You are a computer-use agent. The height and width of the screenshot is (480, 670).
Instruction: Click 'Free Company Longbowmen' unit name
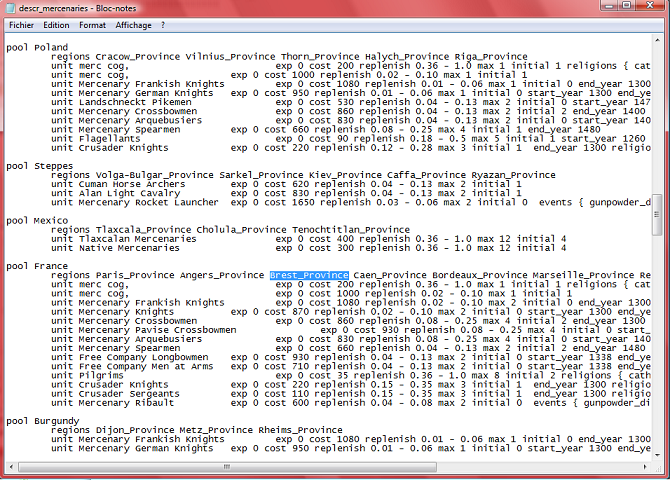click(144, 357)
